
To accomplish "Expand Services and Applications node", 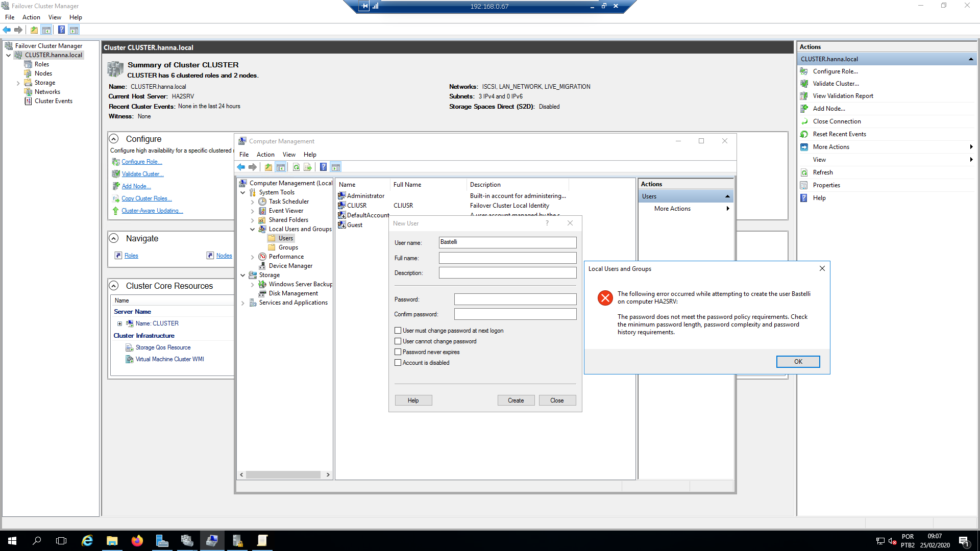I will click(x=243, y=303).
